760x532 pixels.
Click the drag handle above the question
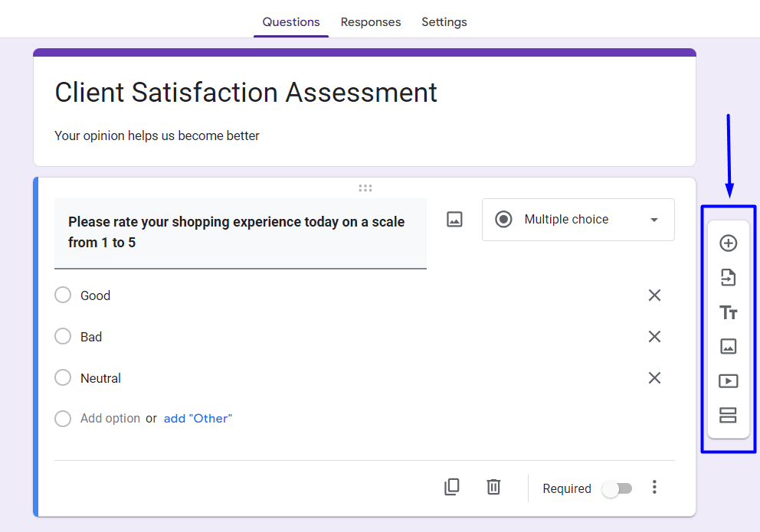365,188
